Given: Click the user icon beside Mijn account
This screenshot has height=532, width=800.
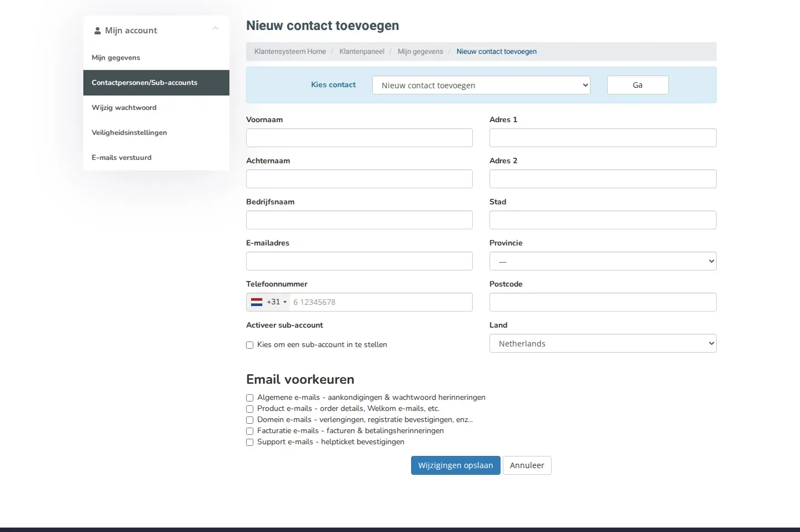Looking at the screenshot, I should [x=97, y=31].
